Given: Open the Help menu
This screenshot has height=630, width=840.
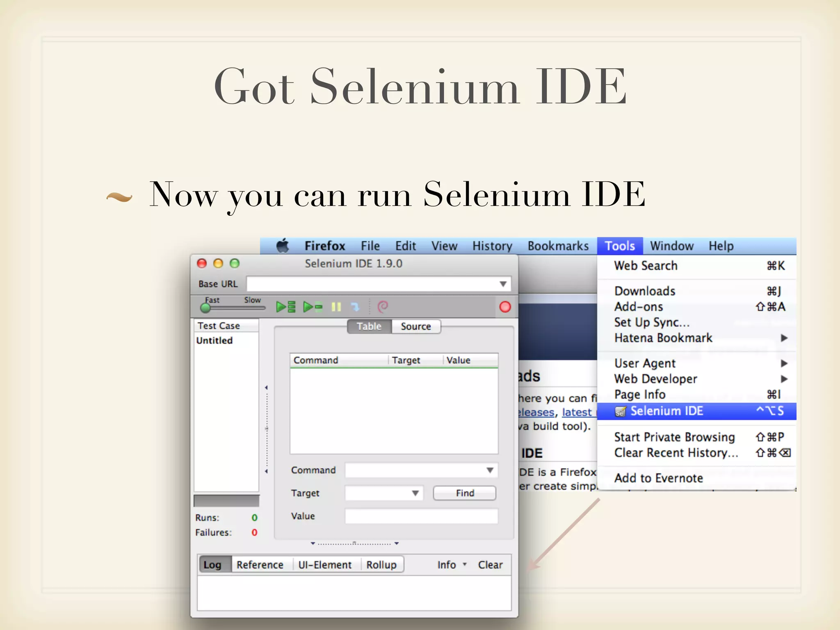Looking at the screenshot, I should 721,246.
